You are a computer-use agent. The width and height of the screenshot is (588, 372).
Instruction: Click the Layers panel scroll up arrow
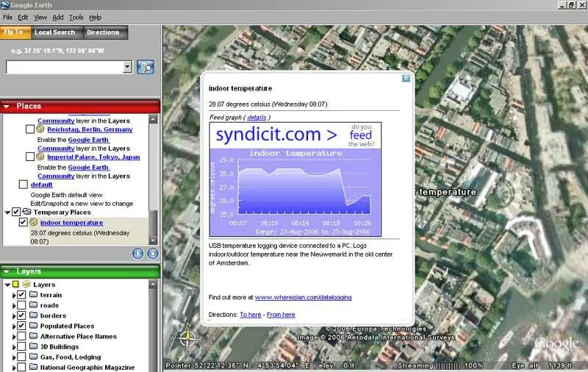click(153, 285)
